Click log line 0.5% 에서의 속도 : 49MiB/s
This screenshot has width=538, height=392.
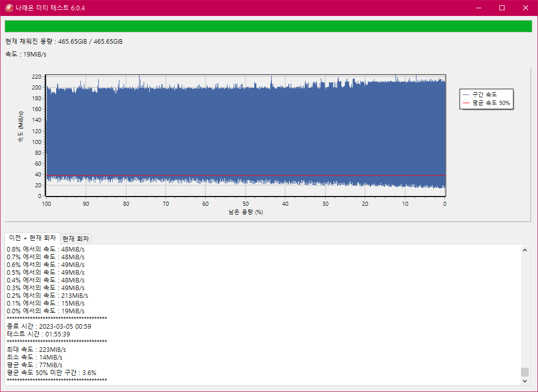pos(46,272)
